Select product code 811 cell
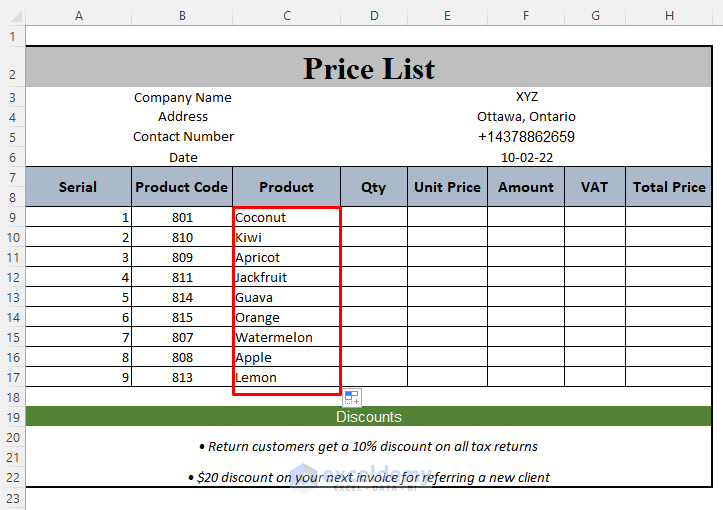 [182, 277]
